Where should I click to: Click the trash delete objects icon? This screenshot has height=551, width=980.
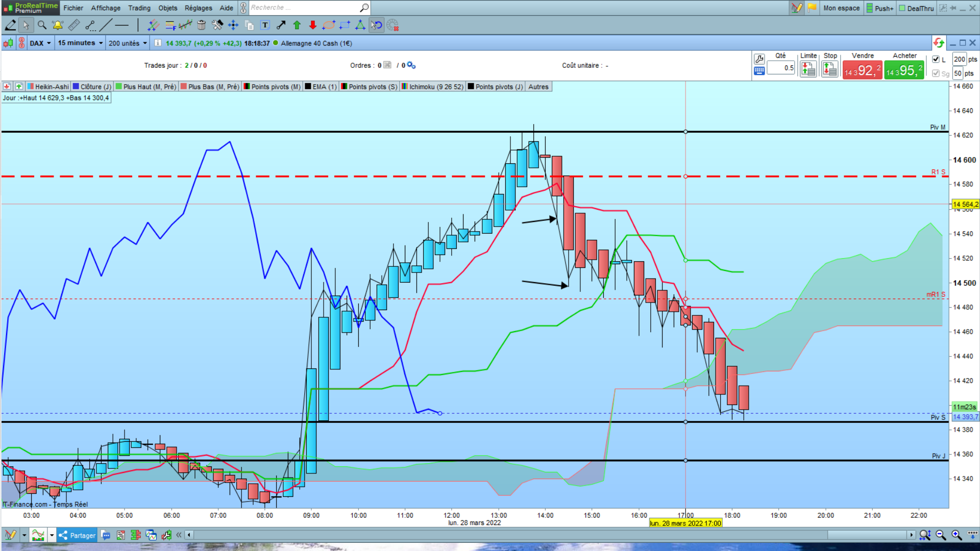click(x=202, y=25)
